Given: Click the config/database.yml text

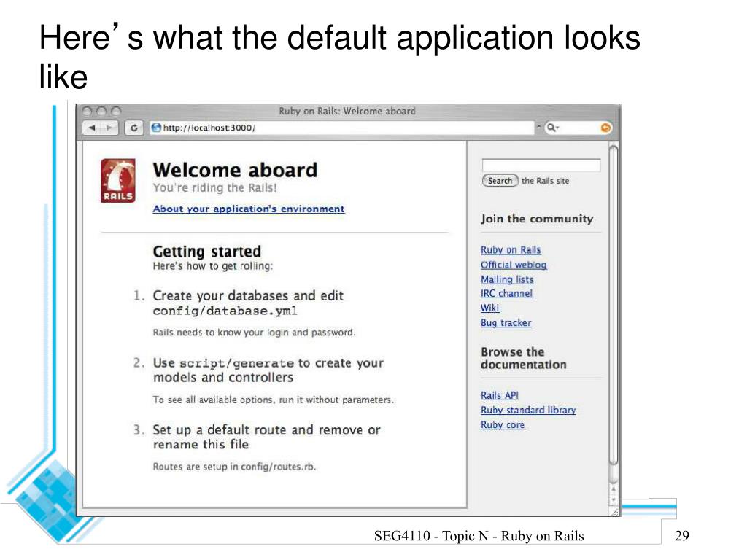Looking at the screenshot, I should [x=225, y=311].
